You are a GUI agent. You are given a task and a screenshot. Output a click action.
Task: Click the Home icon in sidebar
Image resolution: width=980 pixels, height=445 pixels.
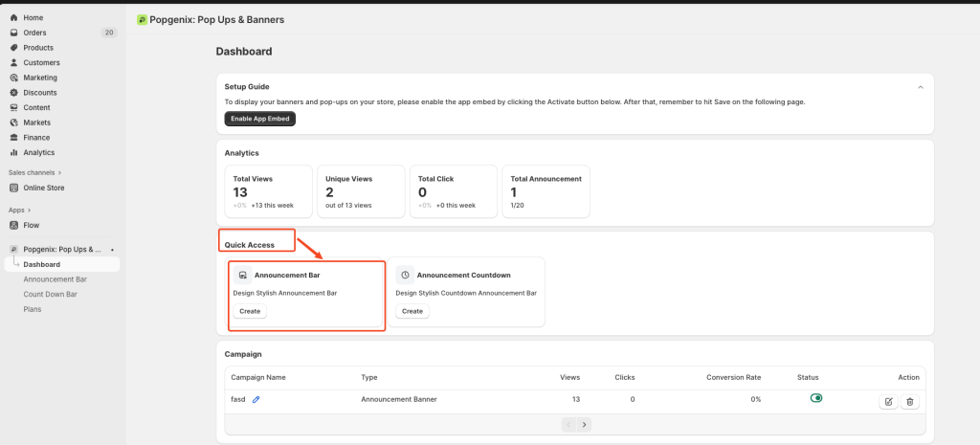(13, 17)
